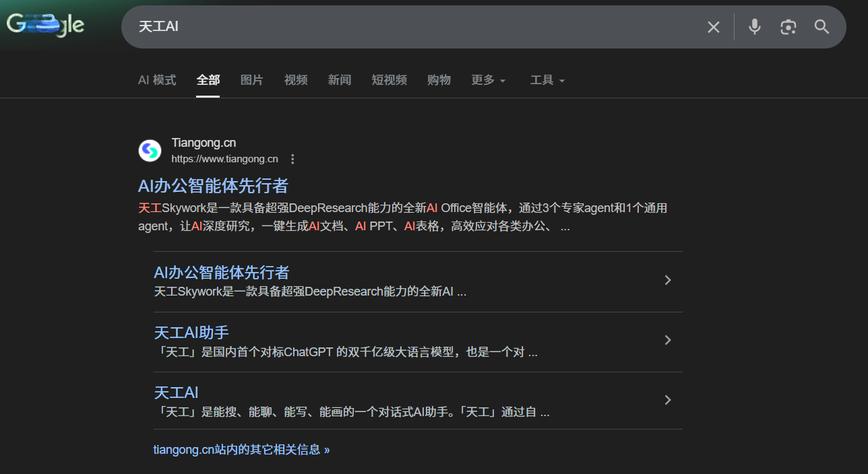The height and width of the screenshot is (474, 868).
Task: Click chevron arrow beside 天工AI助手 sitelink
Action: [668, 341]
